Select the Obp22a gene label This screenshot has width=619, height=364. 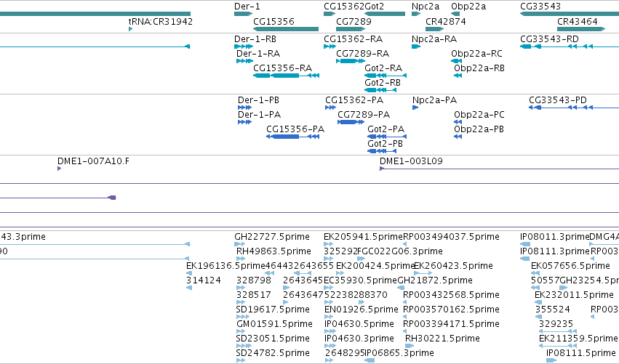[468, 7]
